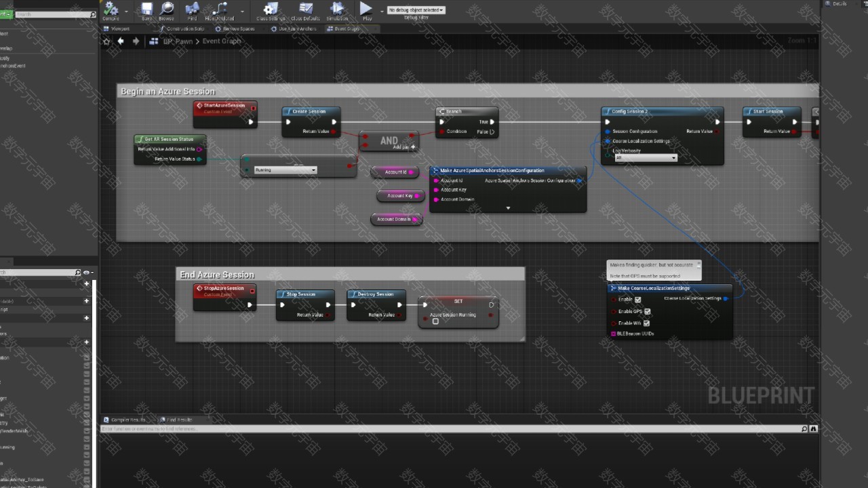Open the Compiler Results tab

pyautogui.click(x=124, y=420)
